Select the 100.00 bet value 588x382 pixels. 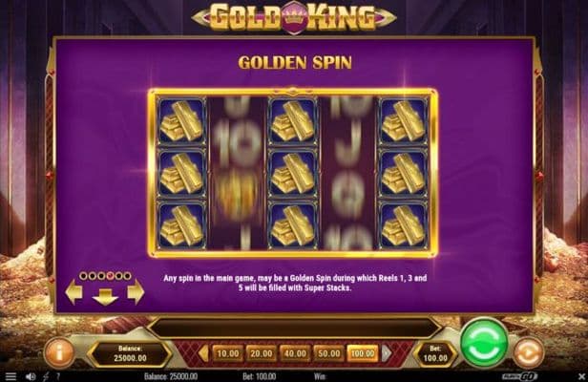coord(363,353)
